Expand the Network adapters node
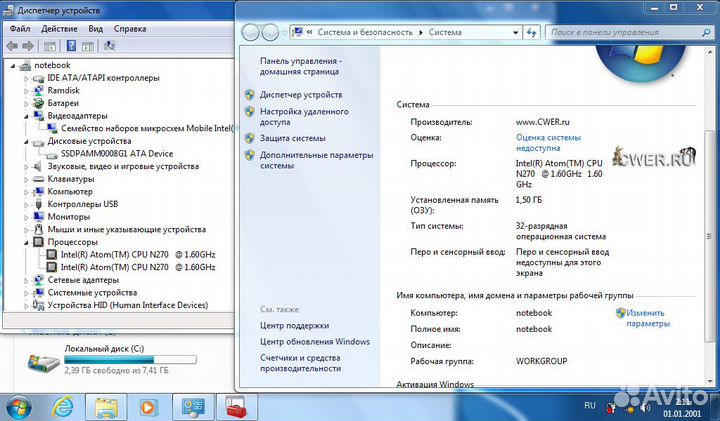This screenshot has height=421, width=720. pyautogui.click(x=27, y=281)
